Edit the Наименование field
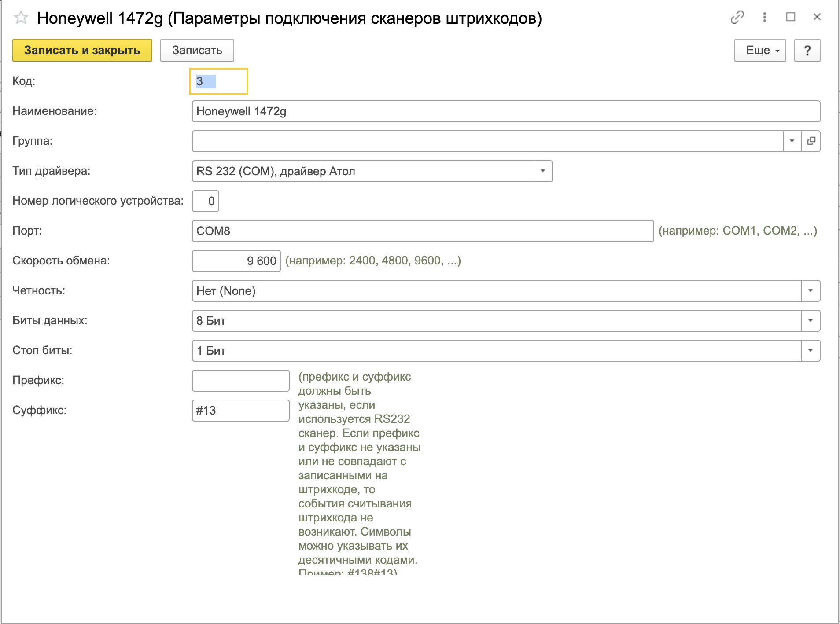Viewport: 840px width, 624px height. click(x=506, y=111)
